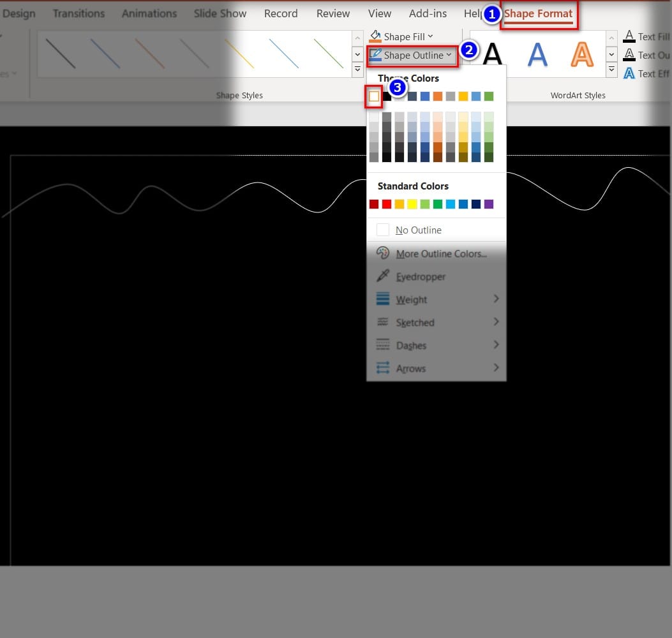672x638 pixels.
Task: Select the red standard color swatch
Action: tap(387, 204)
